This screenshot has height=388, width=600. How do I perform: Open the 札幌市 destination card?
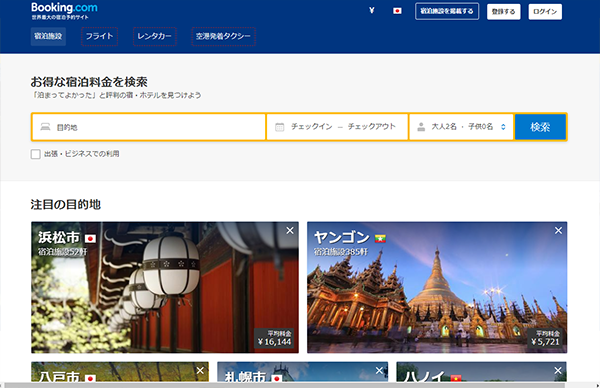[x=303, y=372]
